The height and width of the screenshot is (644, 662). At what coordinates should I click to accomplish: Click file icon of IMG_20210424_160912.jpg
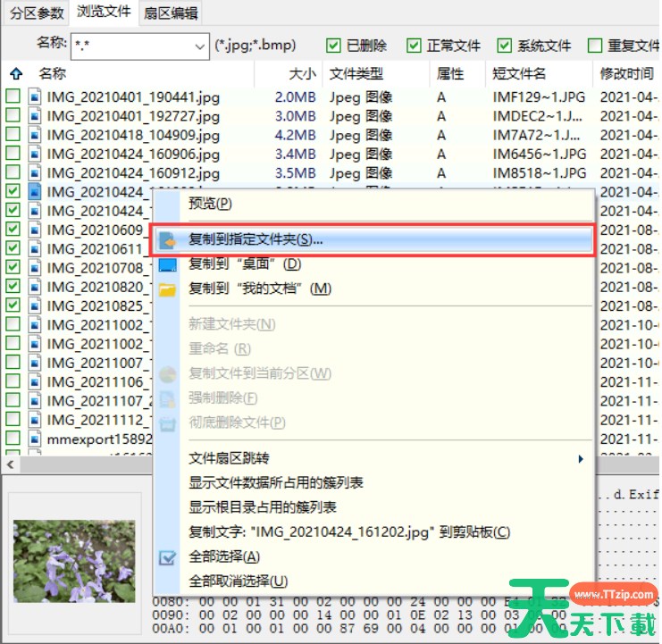click(x=35, y=173)
